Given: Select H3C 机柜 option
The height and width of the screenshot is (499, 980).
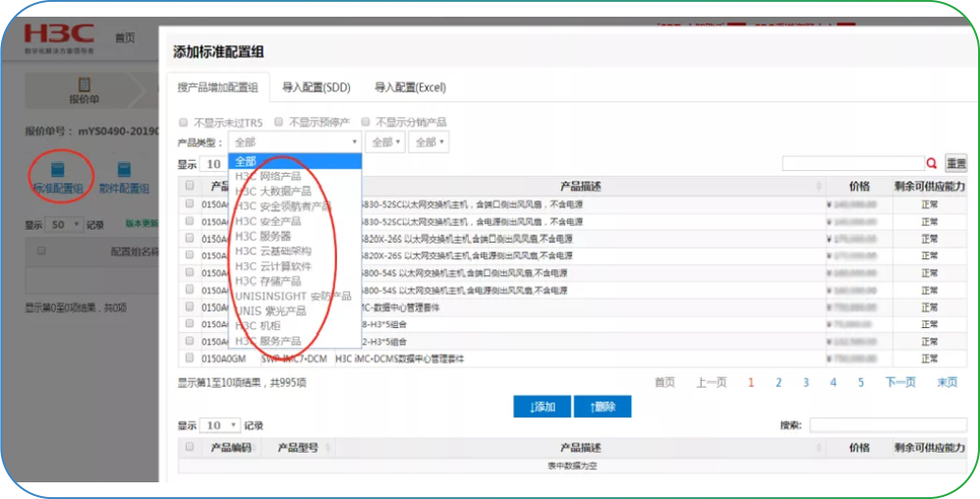Looking at the screenshot, I should (x=295, y=326).
